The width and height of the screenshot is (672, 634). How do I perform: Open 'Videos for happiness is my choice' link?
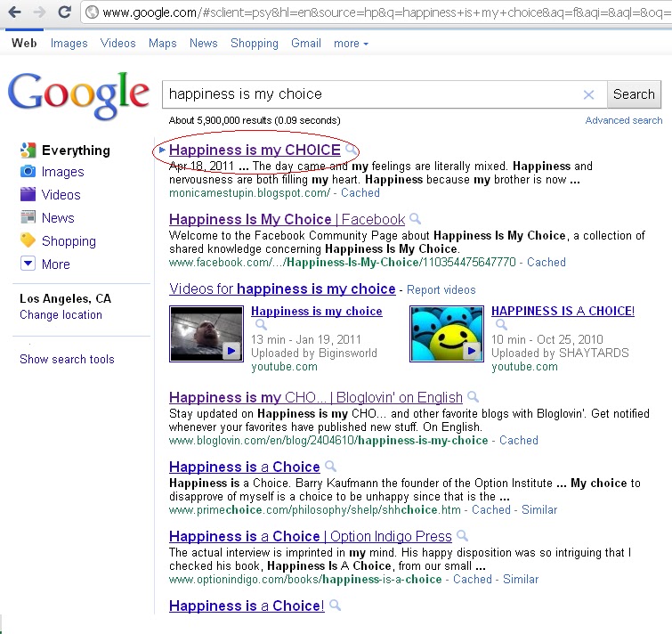tap(282, 289)
